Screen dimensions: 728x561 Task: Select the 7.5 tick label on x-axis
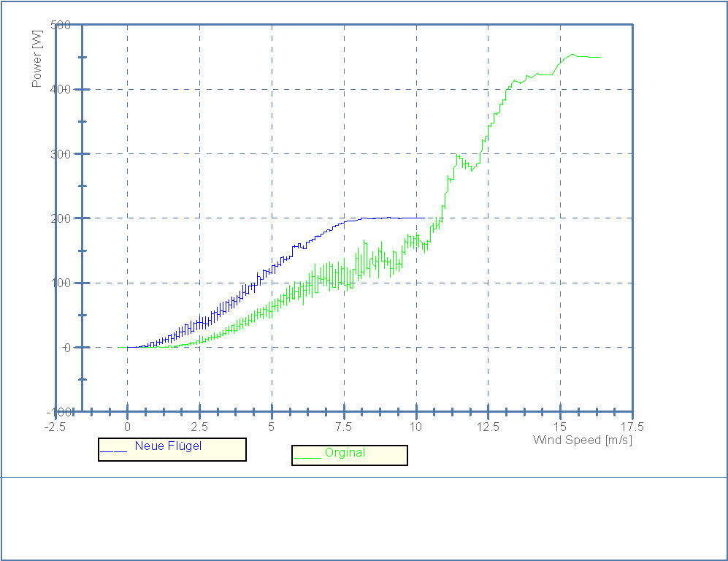coord(344,427)
